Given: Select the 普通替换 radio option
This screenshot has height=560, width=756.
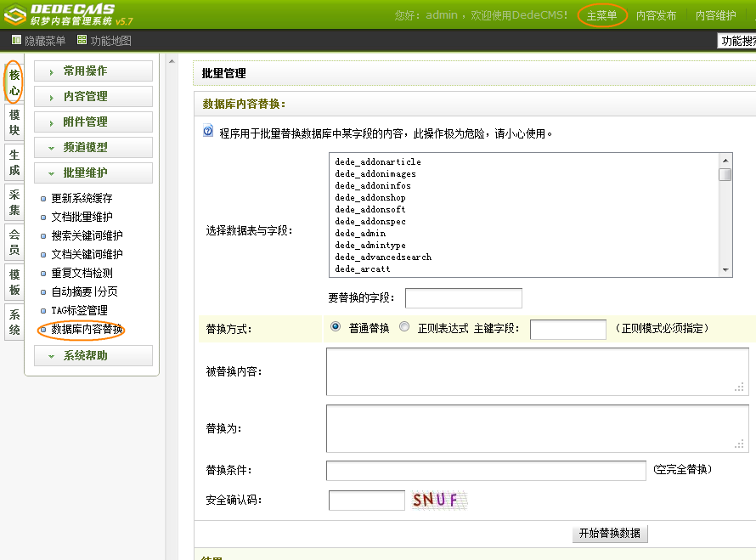Looking at the screenshot, I should click(x=336, y=327).
